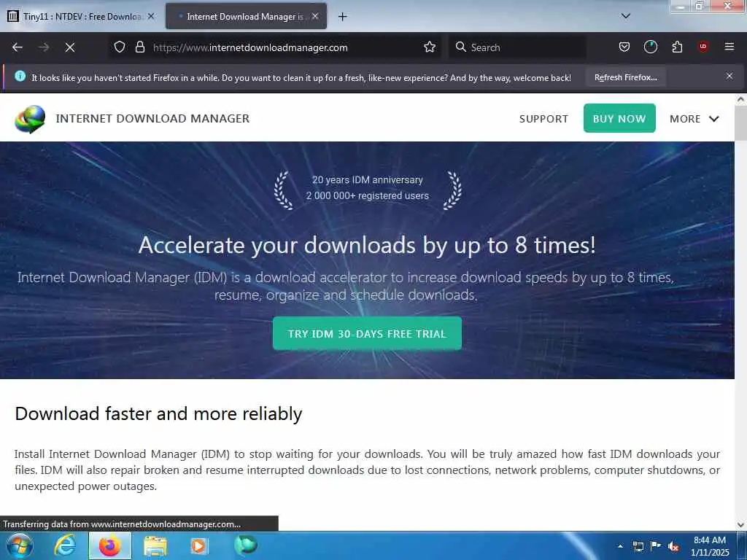Click the 'Accelerate your downloads' headline
Viewport: 747px width, 560px height.
367,245
